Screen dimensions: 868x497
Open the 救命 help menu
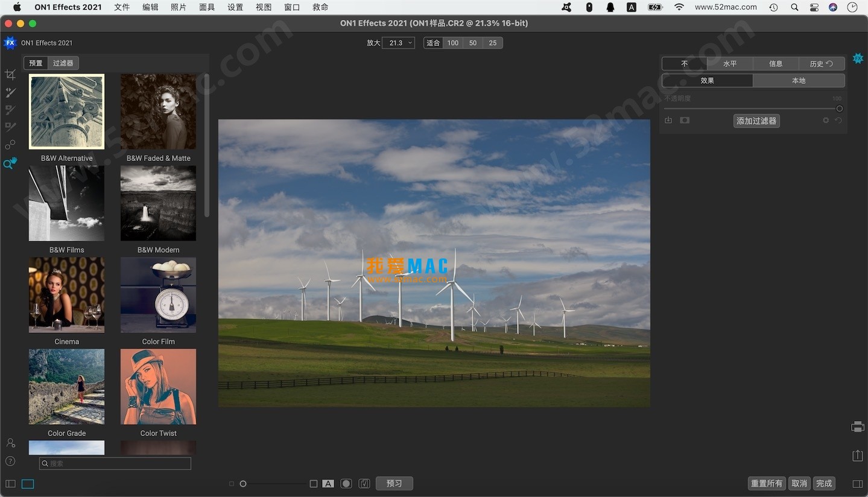(x=320, y=7)
